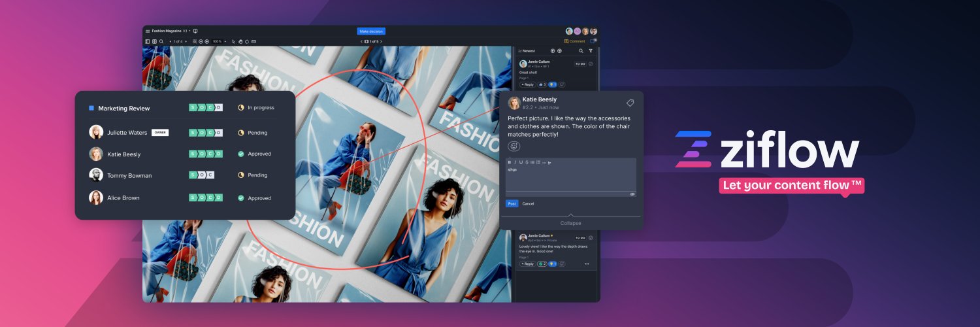Zoom in with the plus icon

[x=207, y=41]
